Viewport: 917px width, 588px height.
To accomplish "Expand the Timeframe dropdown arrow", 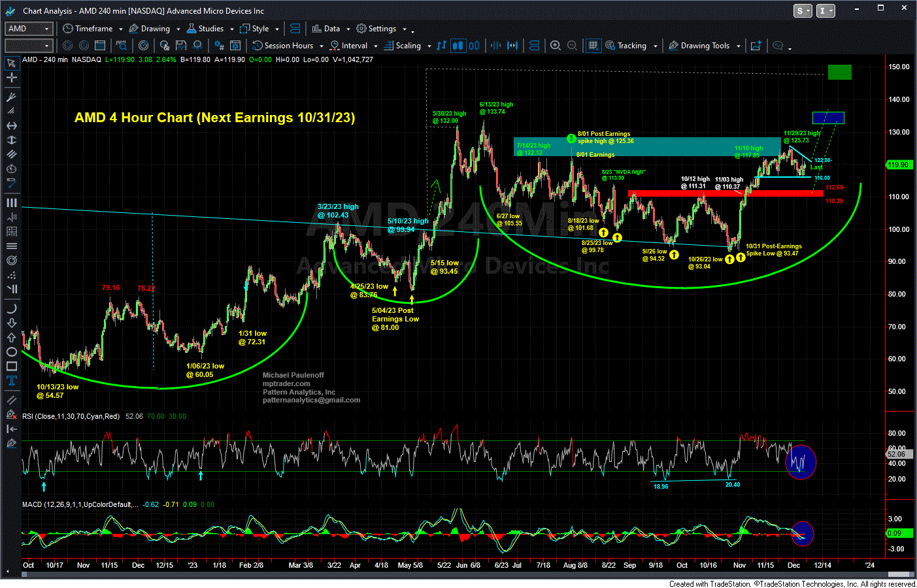I will [120, 29].
